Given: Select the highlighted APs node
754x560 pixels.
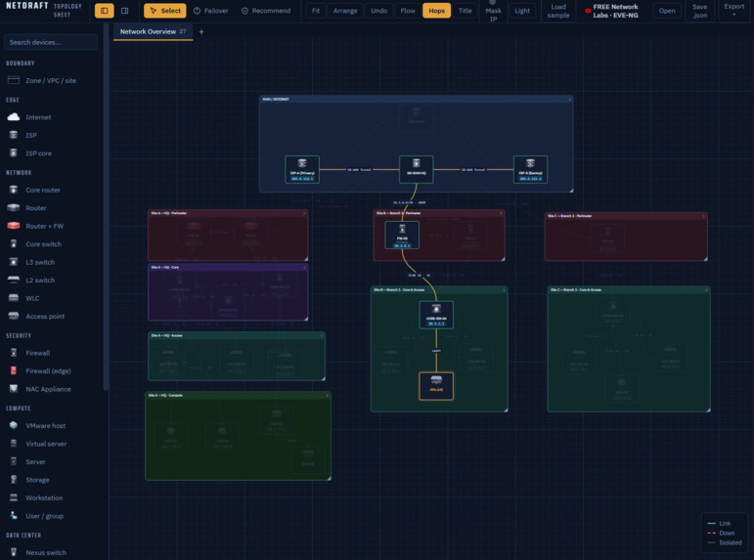Looking at the screenshot, I should pos(436,386).
